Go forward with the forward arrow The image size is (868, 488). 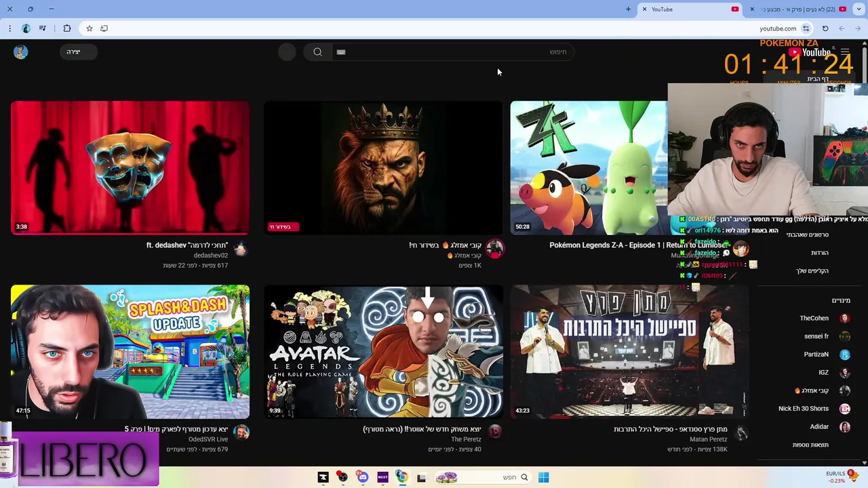(859, 28)
